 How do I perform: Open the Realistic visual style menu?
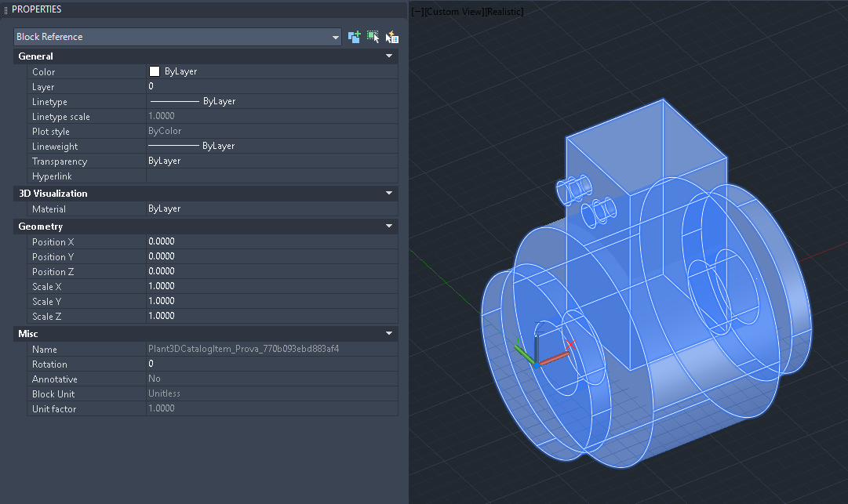tap(504, 12)
